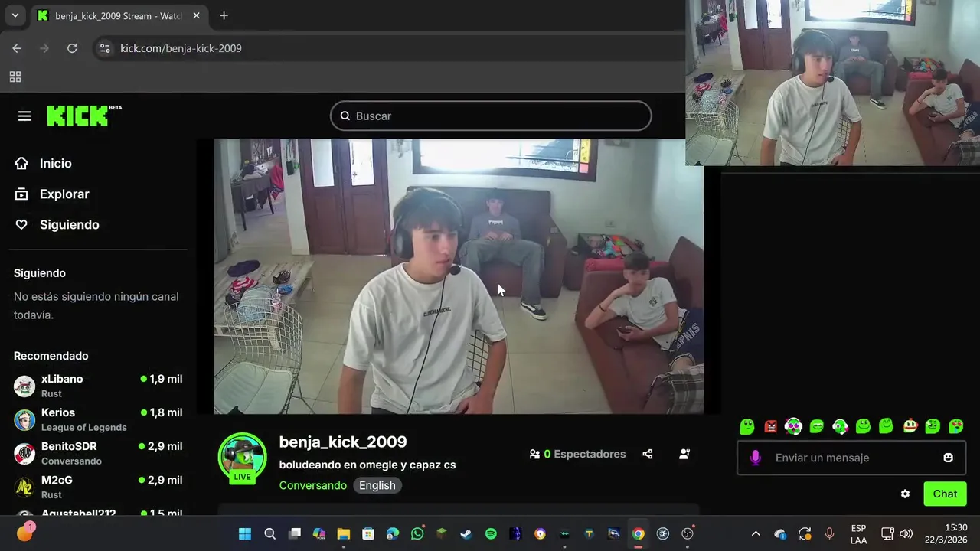Click the purple microphone icon in chat
Screen dimensions: 980x551
tap(756, 458)
